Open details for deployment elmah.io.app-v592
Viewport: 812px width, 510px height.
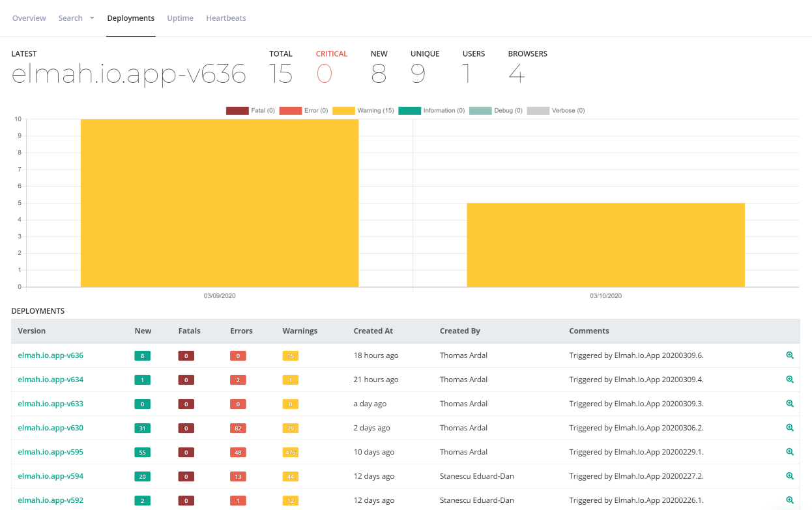point(50,500)
